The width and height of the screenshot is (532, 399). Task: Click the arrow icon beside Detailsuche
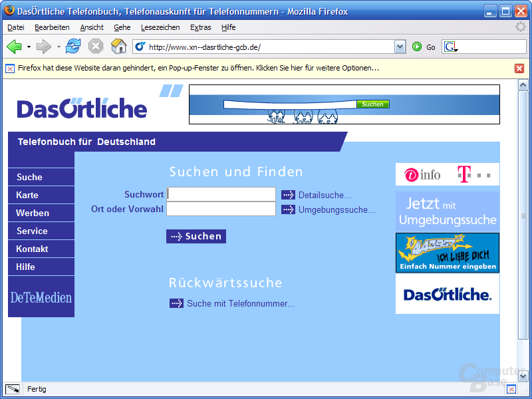pos(288,195)
